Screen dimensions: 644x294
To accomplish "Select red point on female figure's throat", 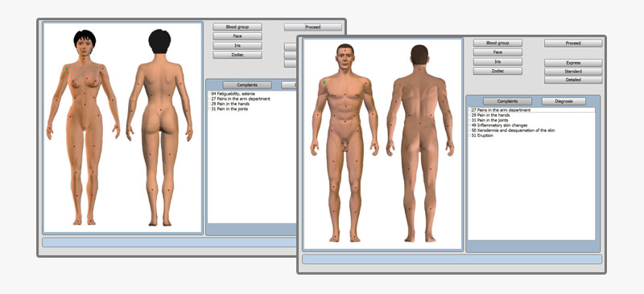I will (85, 58).
